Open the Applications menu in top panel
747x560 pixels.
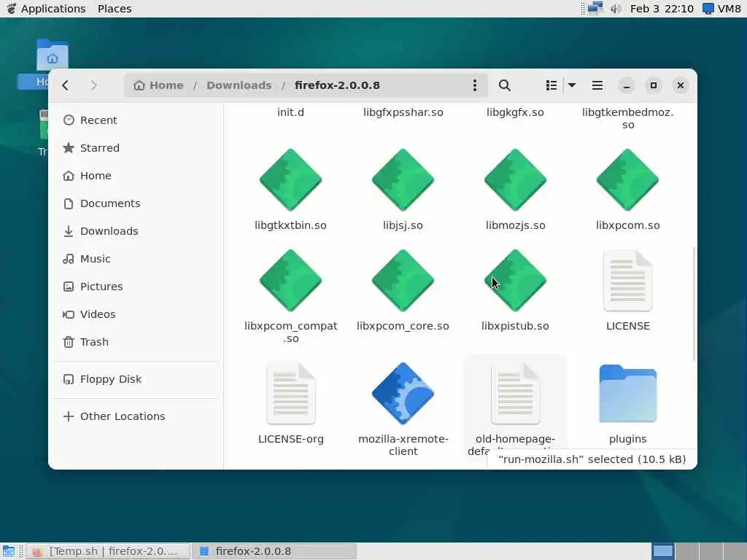click(x=46, y=9)
